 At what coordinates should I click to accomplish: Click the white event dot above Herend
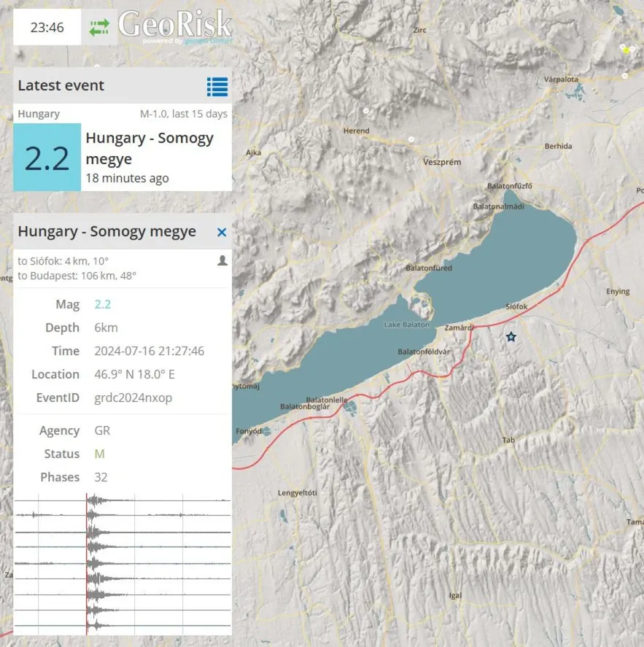click(x=365, y=110)
